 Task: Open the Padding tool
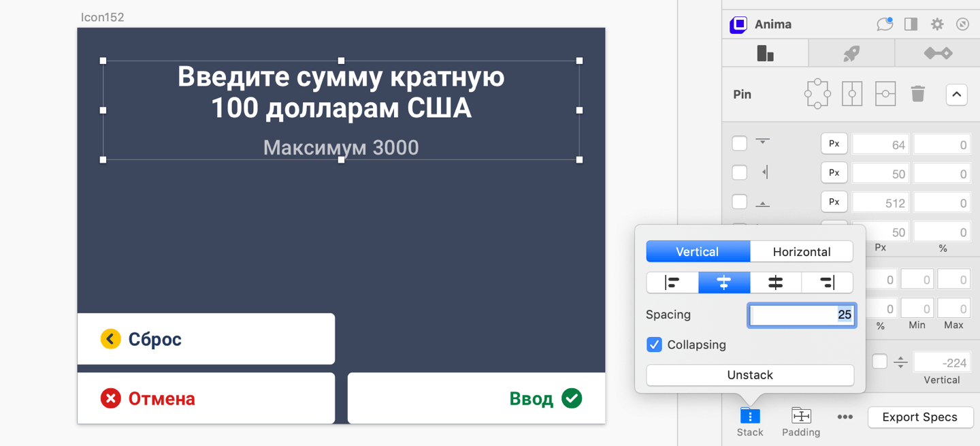click(801, 421)
